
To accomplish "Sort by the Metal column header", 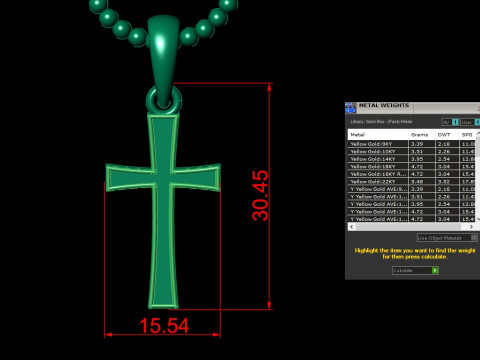I will point(378,135).
